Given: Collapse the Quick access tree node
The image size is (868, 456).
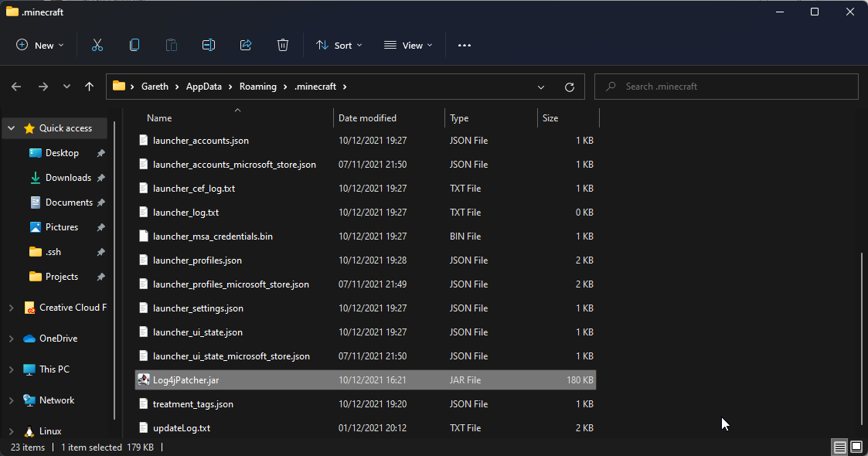Looking at the screenshot, I should [x=11, y=128].
